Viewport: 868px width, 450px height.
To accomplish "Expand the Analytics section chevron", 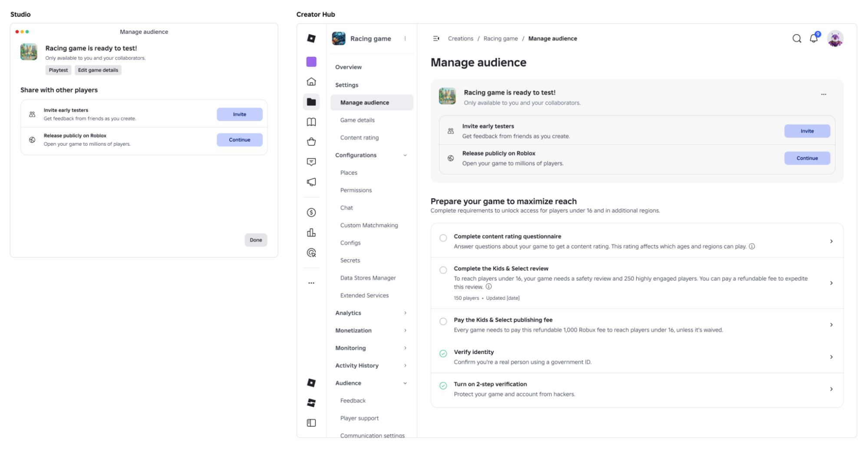I will pos(405,313).
